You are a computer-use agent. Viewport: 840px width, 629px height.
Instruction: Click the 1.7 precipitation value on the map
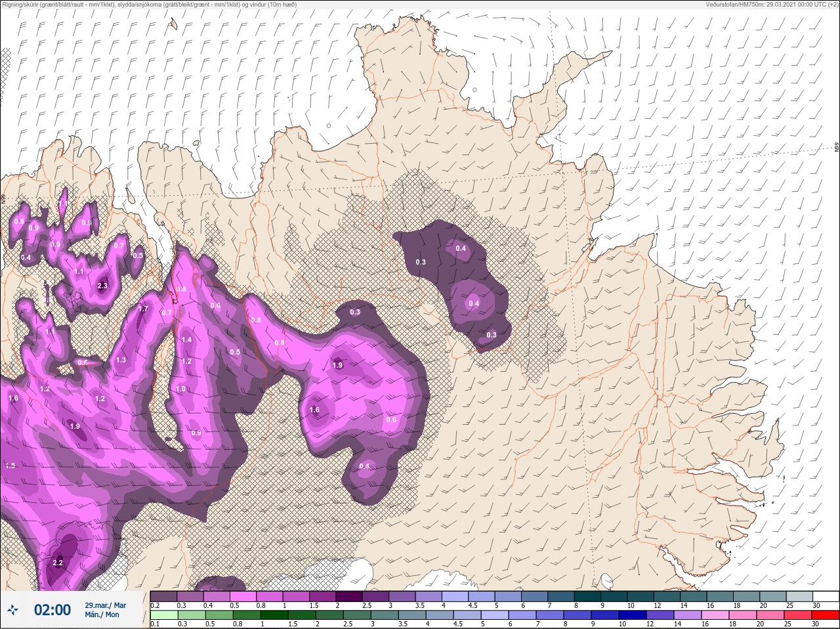[x=143, y=309]
